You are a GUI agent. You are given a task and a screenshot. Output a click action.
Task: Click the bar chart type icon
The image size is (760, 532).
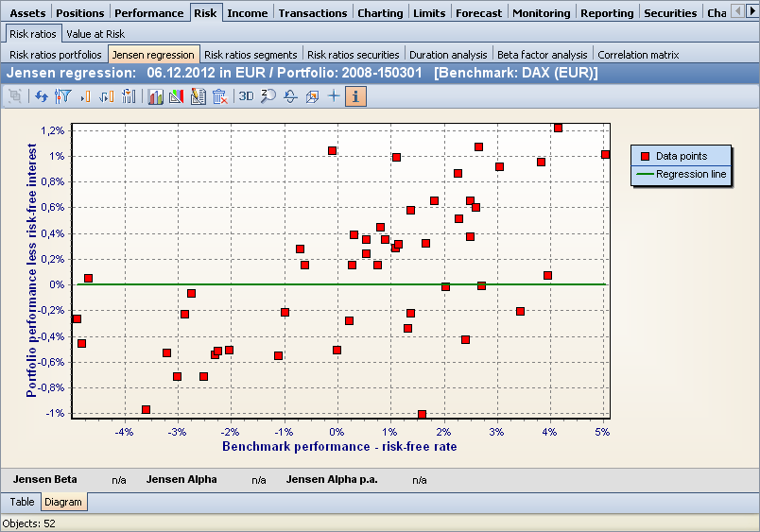point(155,95)
